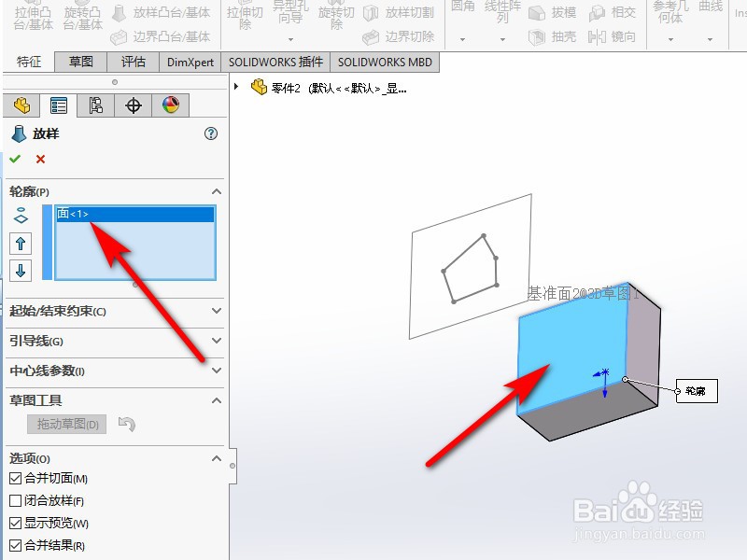Switch to the 草图 ribbon tab
This screenshot has height=560, width=747.
point(80,62)
